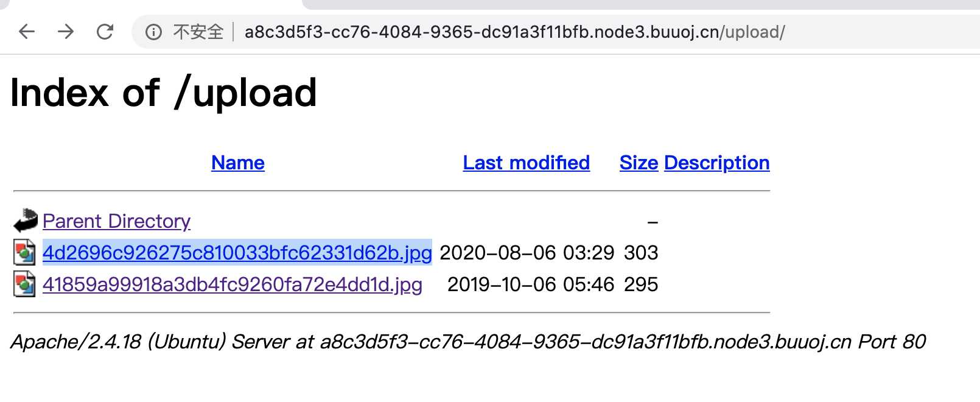Image resolution: width=980 pixels, height=402 pixels.
Task: Open file 4d2696c926275c810033bfc62331d62b.jpg
Action: point(237,253)
